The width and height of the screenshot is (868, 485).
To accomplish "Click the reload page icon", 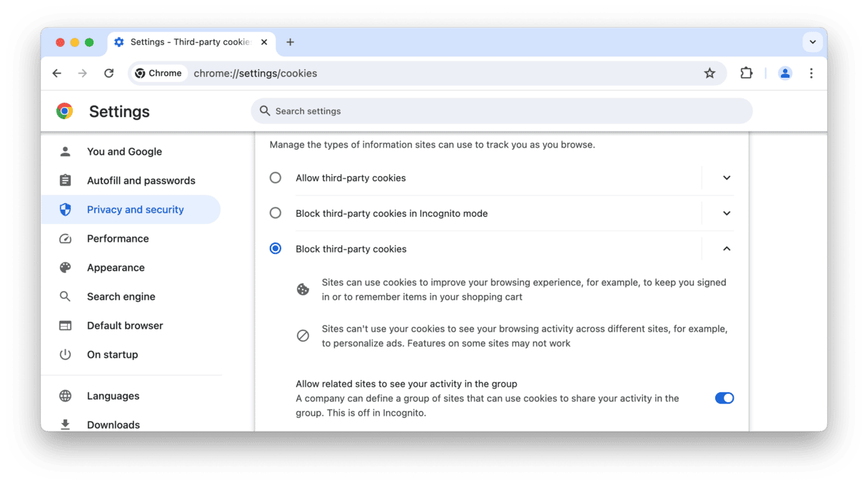I will click(108, 73).
